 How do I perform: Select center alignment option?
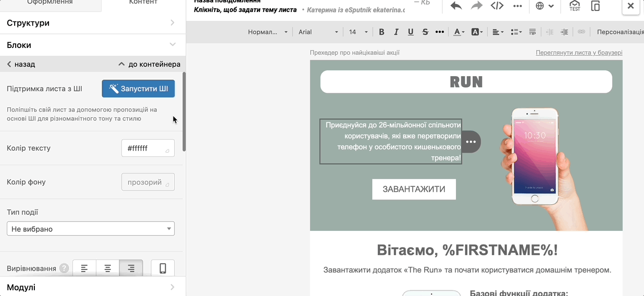(107, 268)
